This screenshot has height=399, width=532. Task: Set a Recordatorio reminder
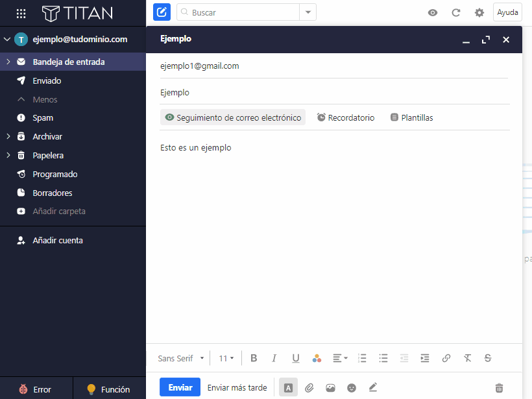pyautogui.click(x=346, y=117)
